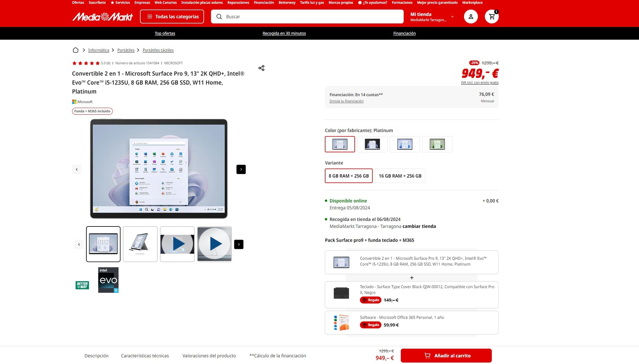Image resolution: width=639 pixels, height=364 pixels.
Task: Click the search magnifier icon
Action: point(219,16)
